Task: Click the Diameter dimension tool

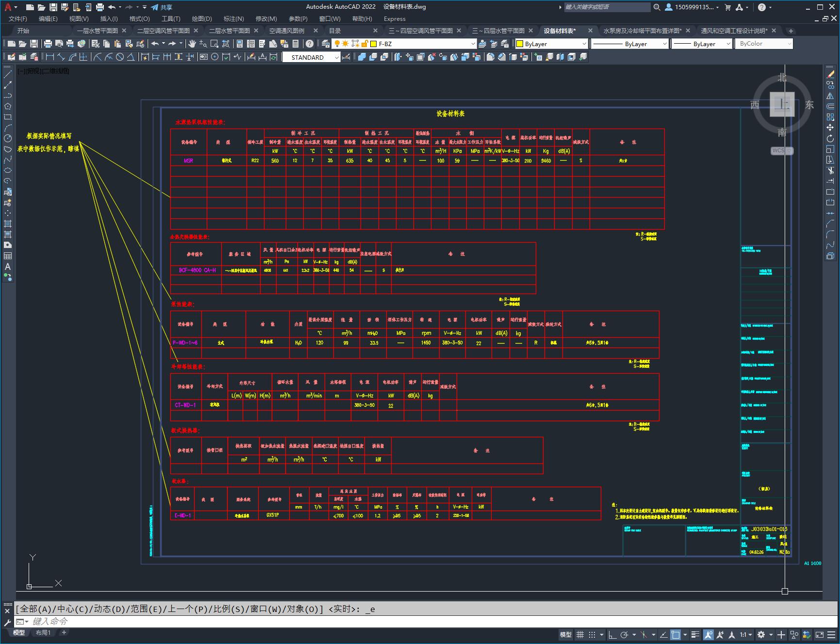Action: tap(120, 57)
